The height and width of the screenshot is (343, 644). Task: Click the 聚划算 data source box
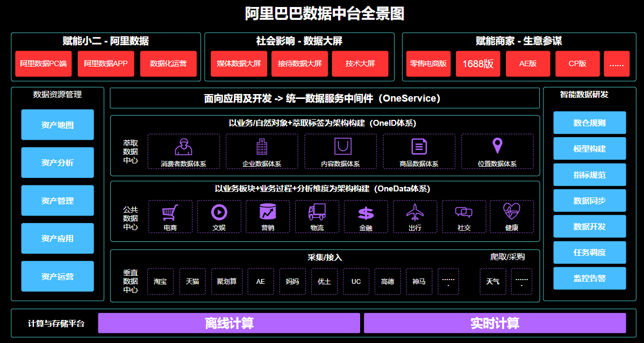[x=227, y=281]
